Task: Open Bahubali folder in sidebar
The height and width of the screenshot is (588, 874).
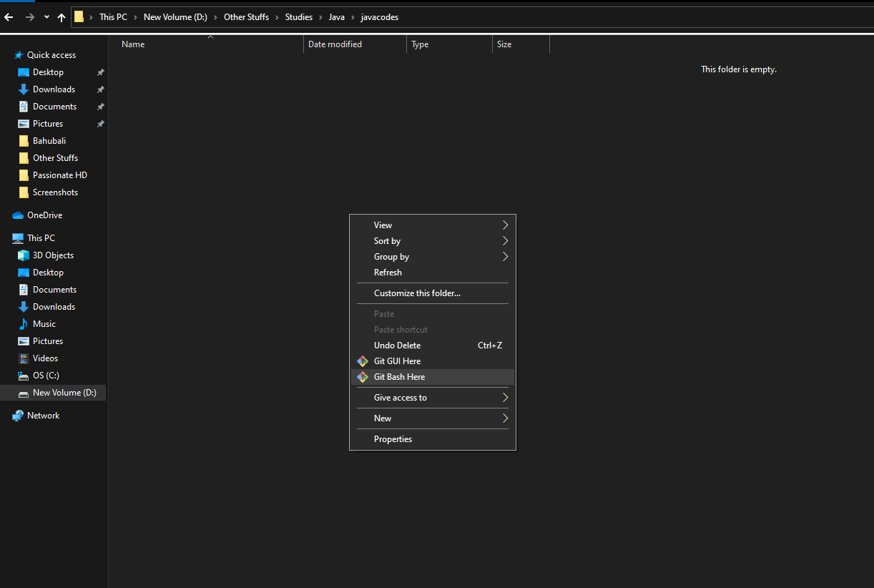Action: [49, 141]
